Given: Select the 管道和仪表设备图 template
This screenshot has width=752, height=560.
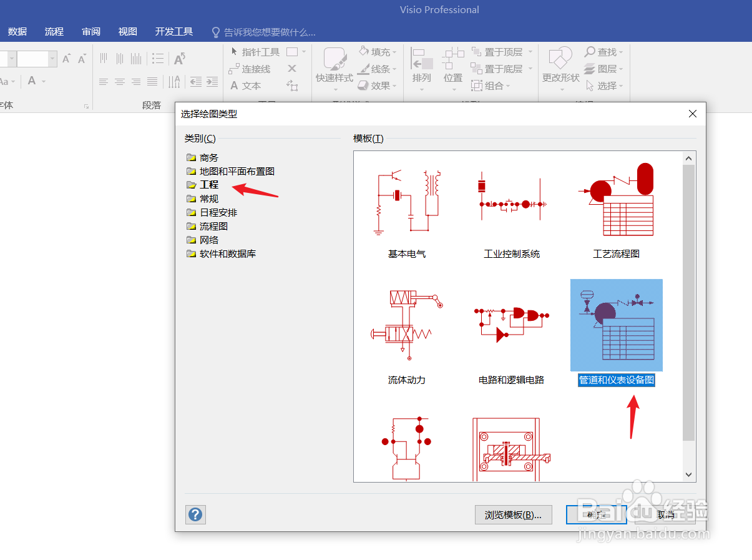Looking at the screenshot, I should [617, 334].
